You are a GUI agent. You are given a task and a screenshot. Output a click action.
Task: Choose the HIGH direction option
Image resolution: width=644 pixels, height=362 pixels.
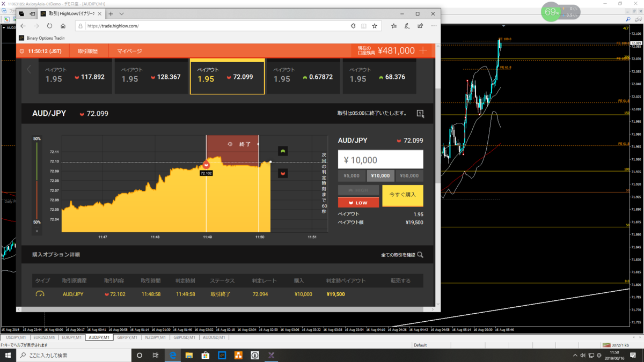(x=358, y=190)
